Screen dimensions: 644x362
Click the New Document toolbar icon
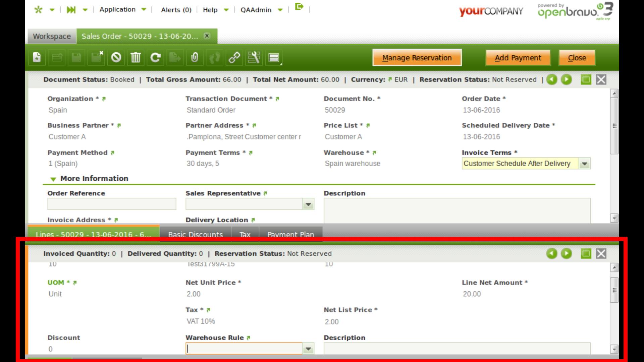pyautogui.click(x=37, y=58)
